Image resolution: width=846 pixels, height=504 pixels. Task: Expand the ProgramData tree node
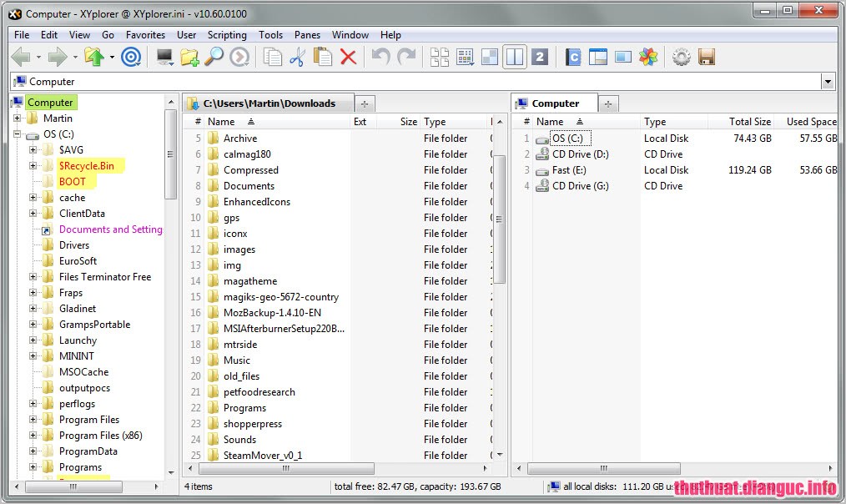point(33,451)
